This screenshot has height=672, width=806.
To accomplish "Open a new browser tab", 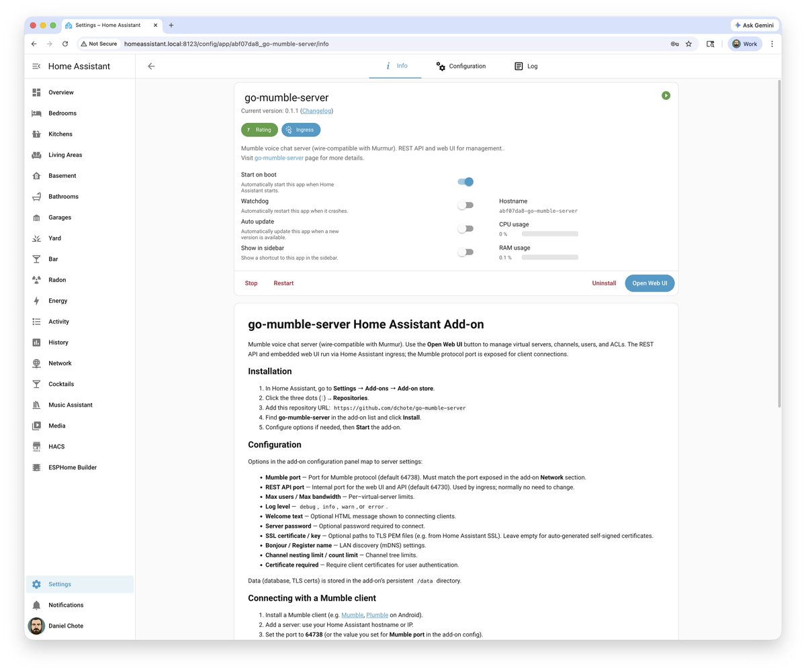I will 171,25.
